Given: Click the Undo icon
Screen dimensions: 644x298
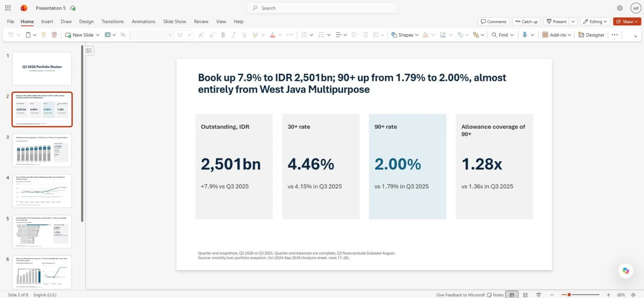Looking at the screenshot, I should pos(11,35).
